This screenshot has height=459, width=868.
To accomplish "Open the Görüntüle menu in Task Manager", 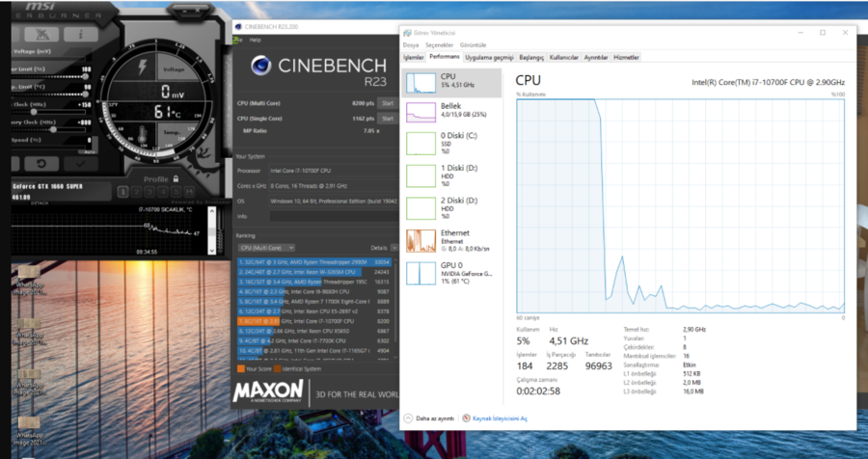I will [x=473, y=45].
